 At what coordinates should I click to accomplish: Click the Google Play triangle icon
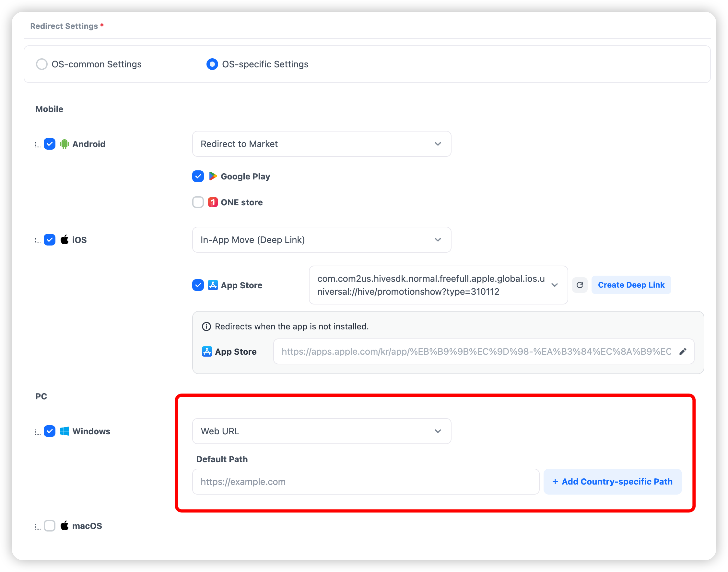coord(213,176)
